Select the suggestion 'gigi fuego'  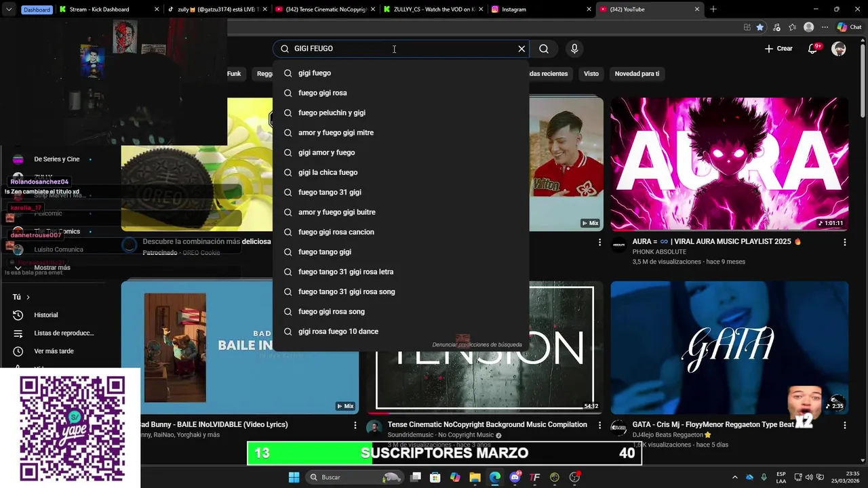click(x=401, y=73)
